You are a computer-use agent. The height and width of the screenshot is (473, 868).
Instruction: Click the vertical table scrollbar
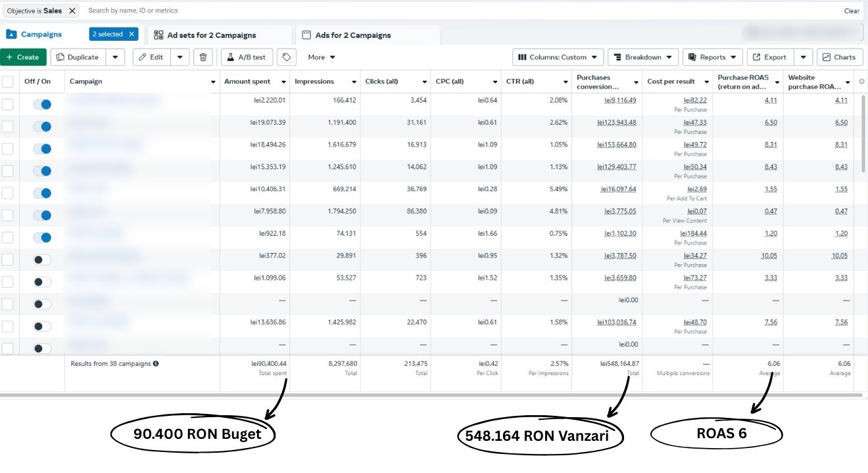[x=864, y=135]
